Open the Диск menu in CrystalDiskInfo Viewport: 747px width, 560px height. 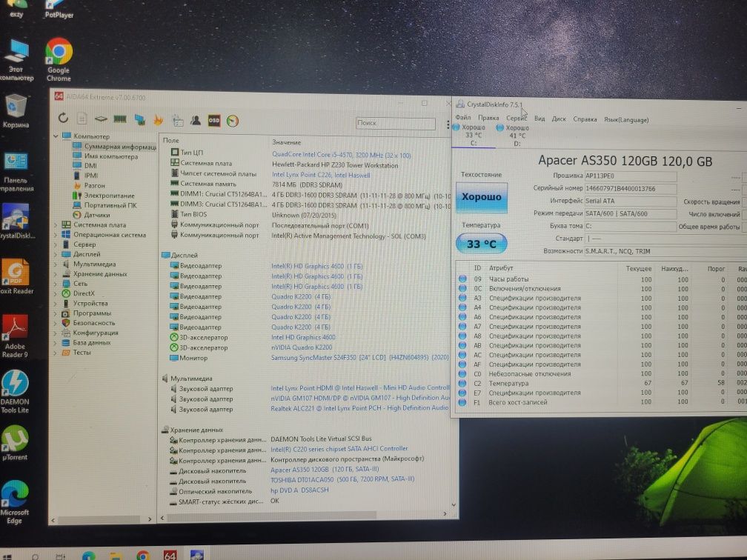tap(558, 119)
